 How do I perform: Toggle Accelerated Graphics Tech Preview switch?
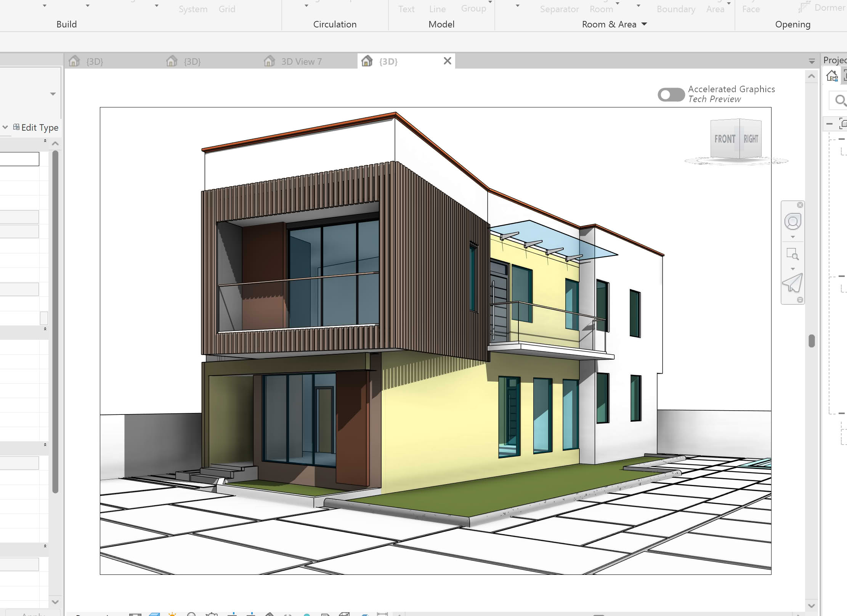click(x=671, y=95)
